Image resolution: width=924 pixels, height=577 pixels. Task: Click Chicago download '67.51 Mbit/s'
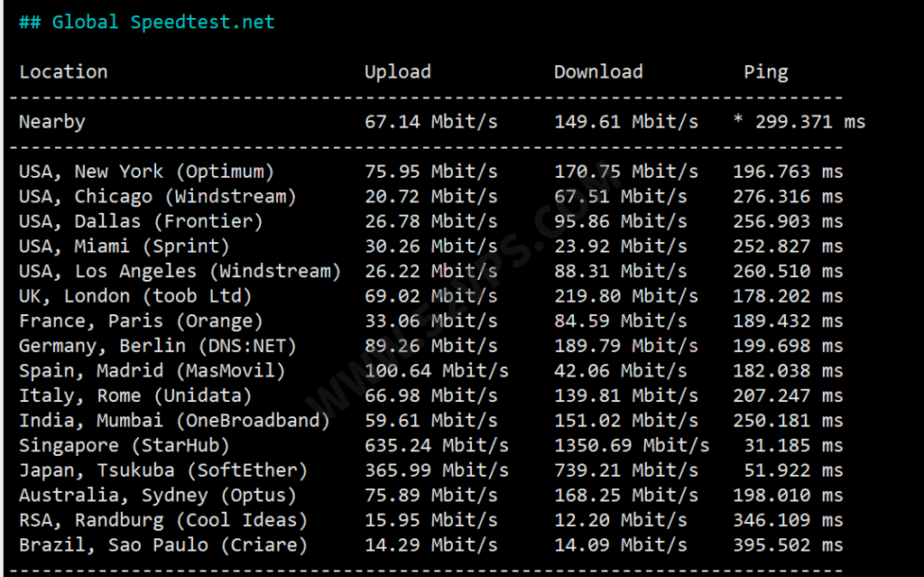[621, 196]
